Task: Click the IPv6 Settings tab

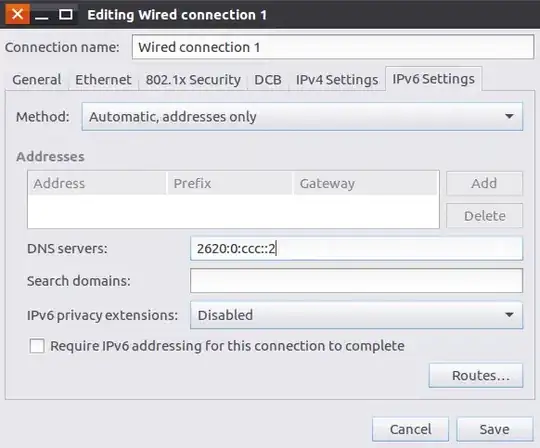Action: pos(433,79)
